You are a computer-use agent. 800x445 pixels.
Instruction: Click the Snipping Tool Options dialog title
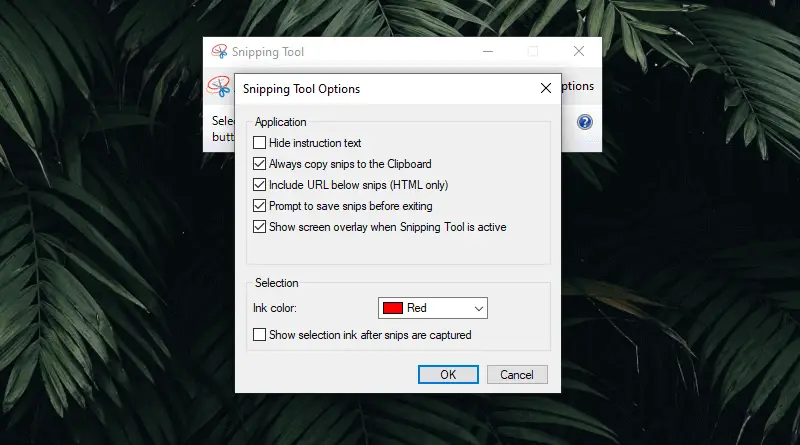[301, 88]
